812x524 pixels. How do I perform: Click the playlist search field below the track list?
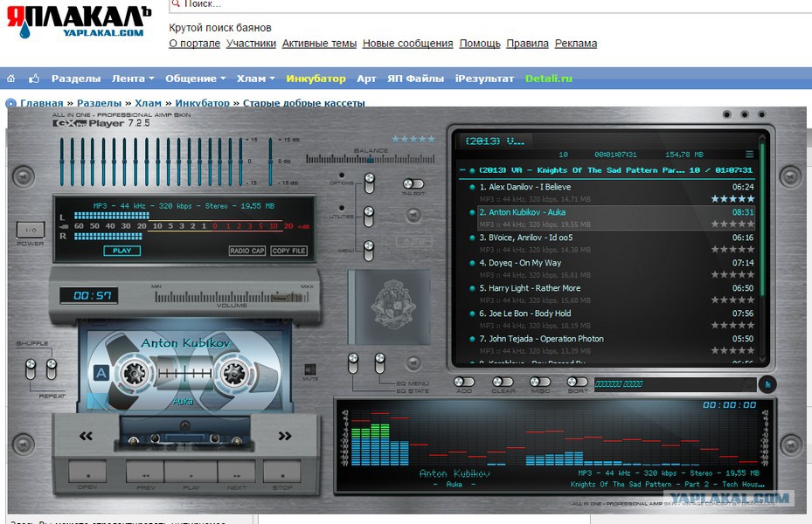click(676, 383)
